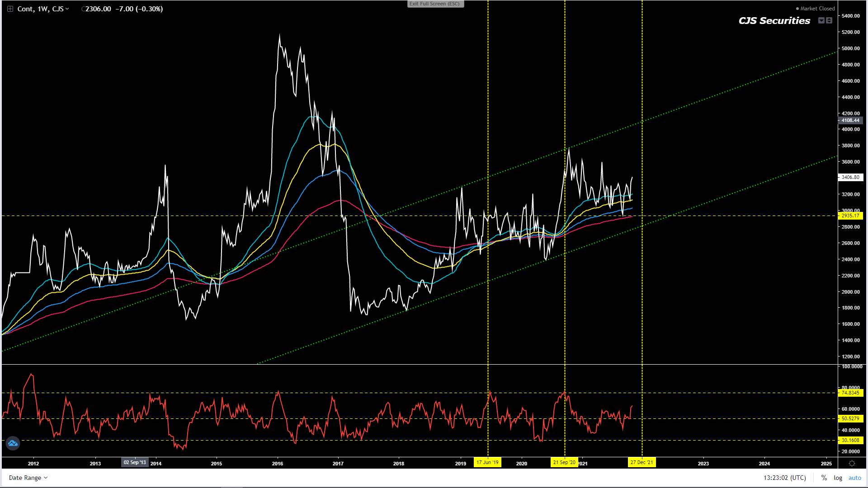Screen dimensions: 868x488
Task: Select the 27 Dec '21 timeline marker
Action: [x=642, y=462]
